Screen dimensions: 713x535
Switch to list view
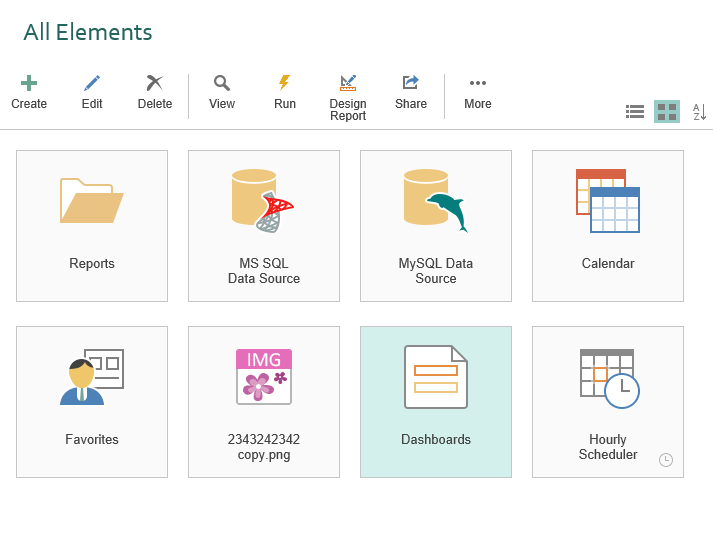click(635, 111)
